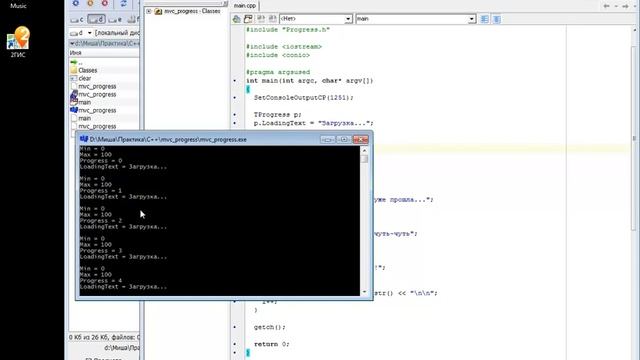The image size is (640, 360).
Task: Click the p.LoadingText = "Загрузка..." line
Action: (313, 123)
